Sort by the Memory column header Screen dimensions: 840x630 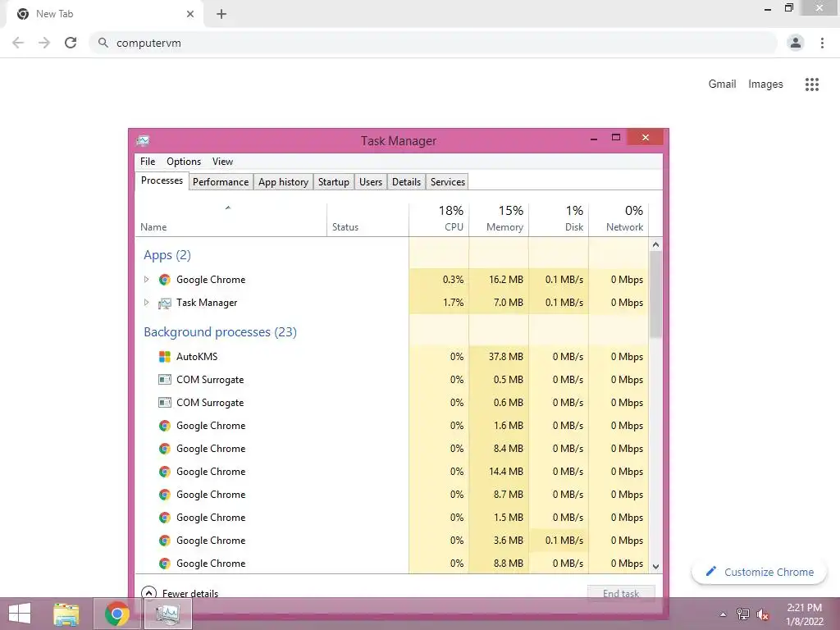click(499, 220)
